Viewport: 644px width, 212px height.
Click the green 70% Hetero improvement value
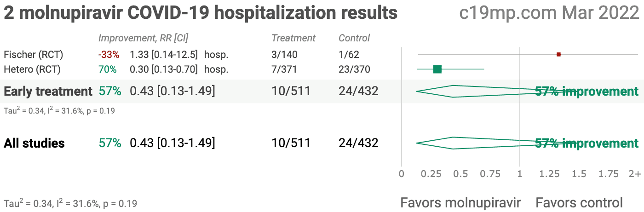click(108, 69)
